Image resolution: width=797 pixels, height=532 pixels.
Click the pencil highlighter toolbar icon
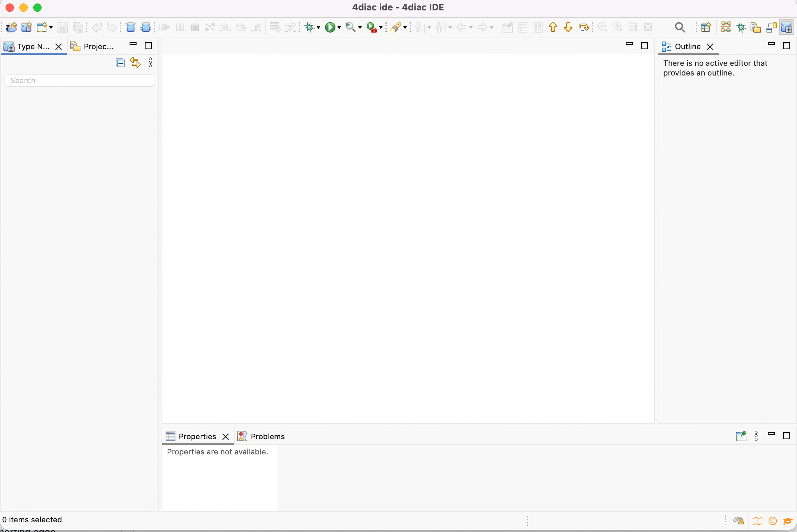click(396, 27)
